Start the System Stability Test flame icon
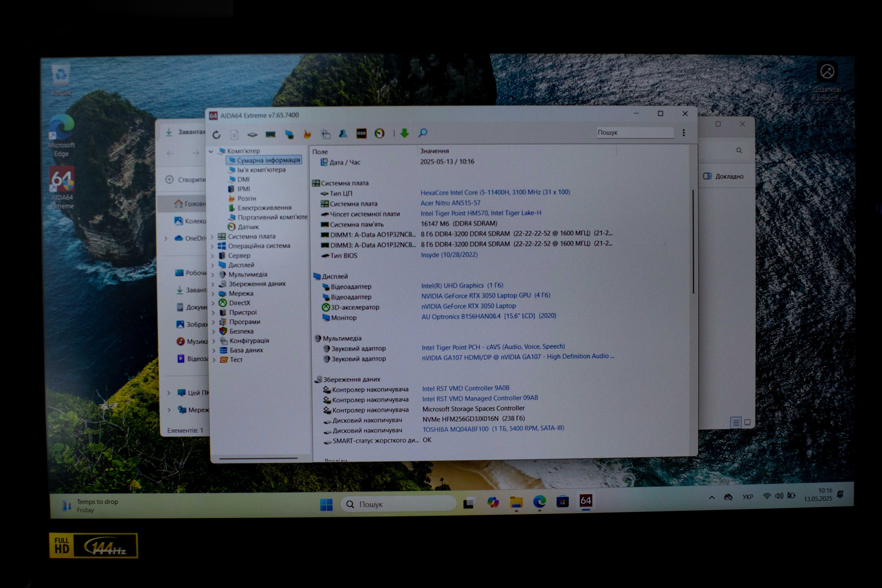Image resolution: width=882 pixels, height=588 pixels. point(307,134)
